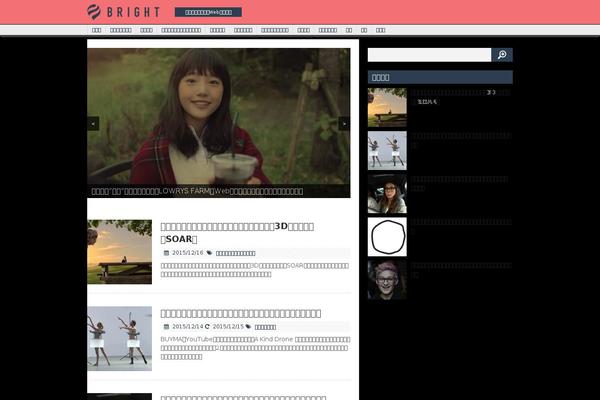This screenshot has height=400, width=600.
Task: Open the sidebar hand-drawn circle thumbnail
Action: (387, 237)
